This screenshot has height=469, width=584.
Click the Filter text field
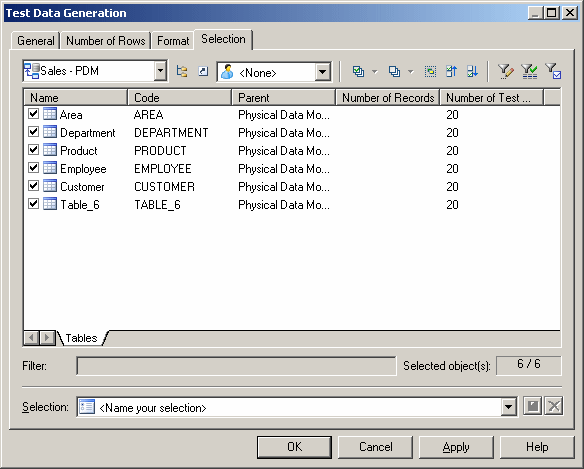coord(236,366)
